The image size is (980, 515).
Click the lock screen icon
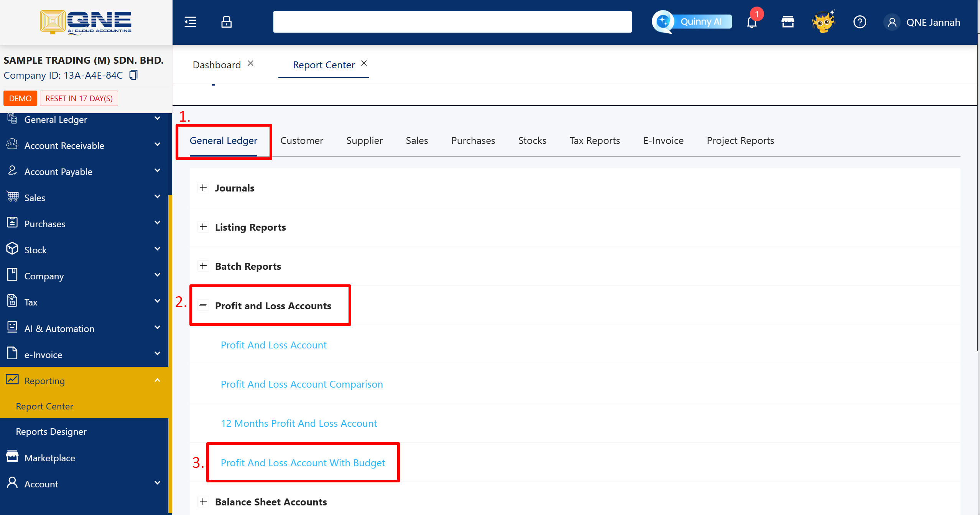coord(226,22)
